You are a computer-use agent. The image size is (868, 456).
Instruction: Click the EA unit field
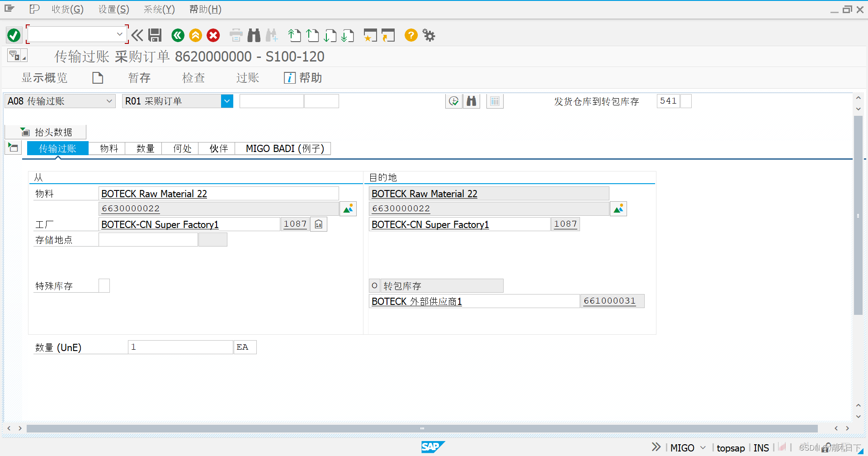[x=245, y=347]
